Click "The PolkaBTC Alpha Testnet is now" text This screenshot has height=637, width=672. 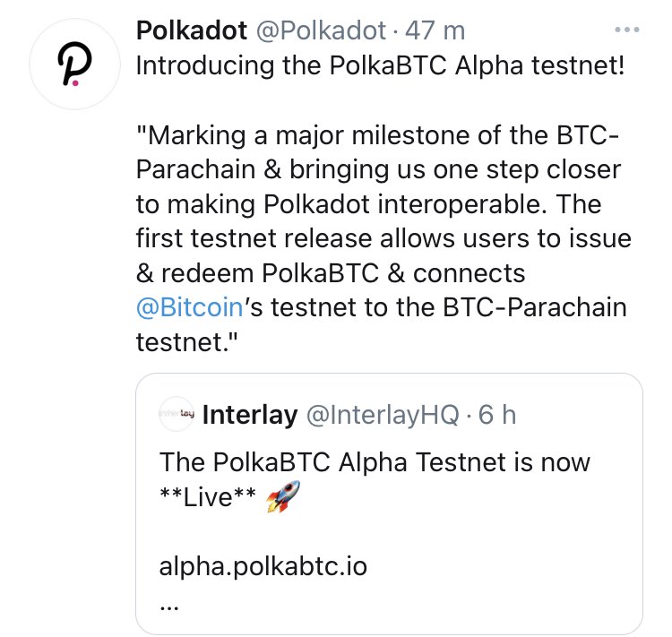[x=375, y=462]
